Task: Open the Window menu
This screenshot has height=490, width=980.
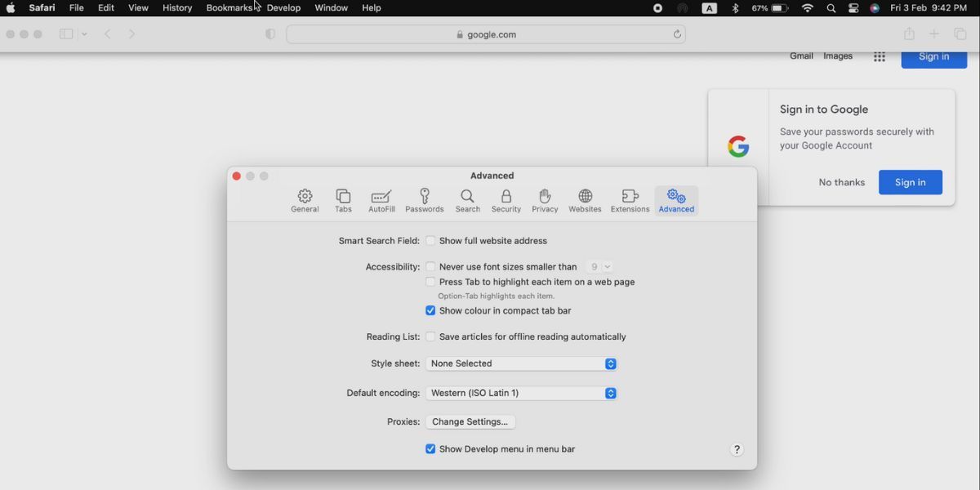Action: pyautogui.click(x=331, y=7)
